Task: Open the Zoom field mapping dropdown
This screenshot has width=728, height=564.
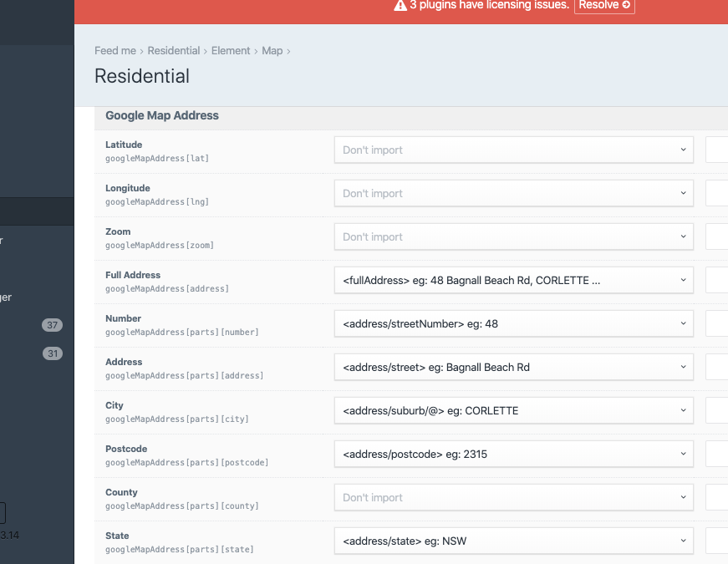Action: (x=513, y=236)
